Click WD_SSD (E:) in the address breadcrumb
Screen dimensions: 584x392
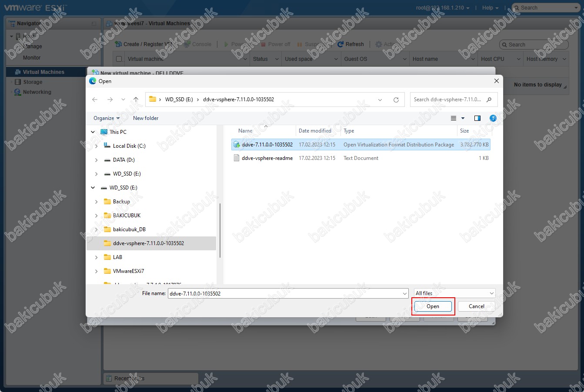(179, 100)
